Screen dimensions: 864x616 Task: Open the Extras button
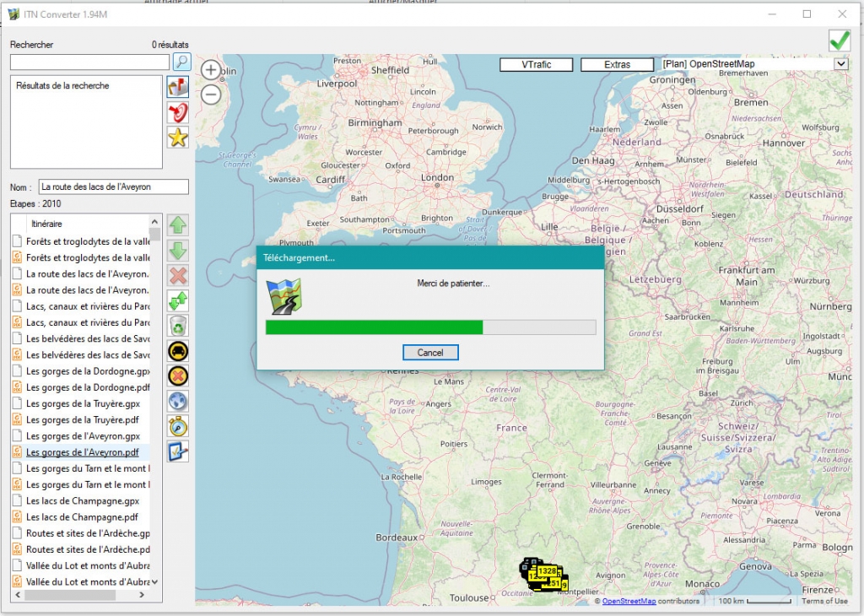tap(617, 65)
